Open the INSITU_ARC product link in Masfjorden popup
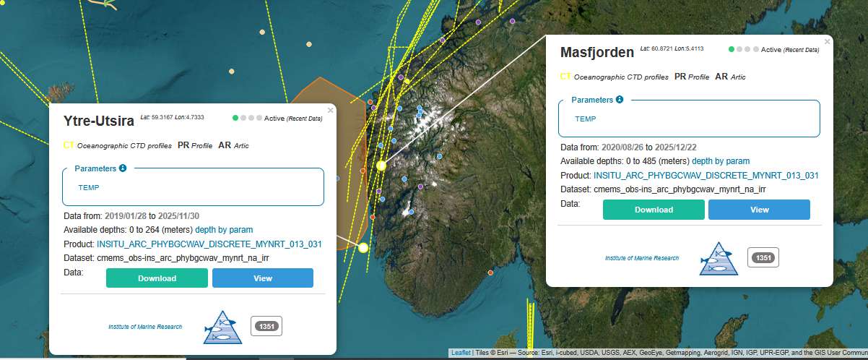 pyautogui.click(x=706, y=175)
